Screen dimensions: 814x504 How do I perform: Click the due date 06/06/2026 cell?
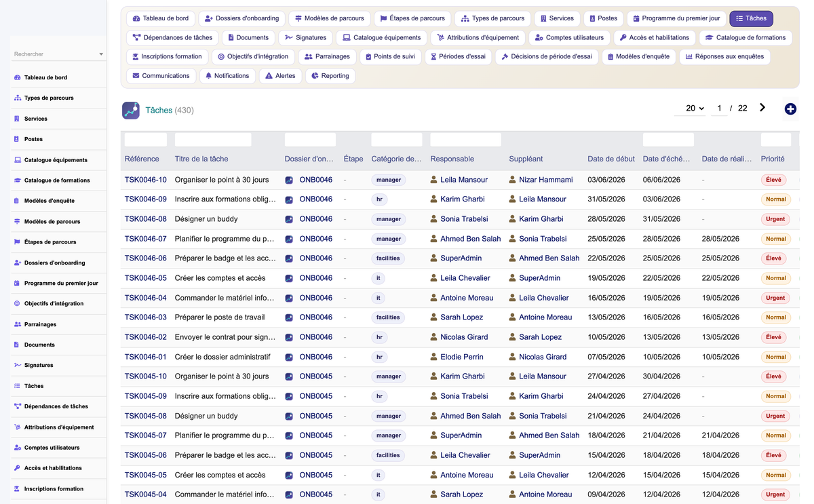click(x=661, y=180)
